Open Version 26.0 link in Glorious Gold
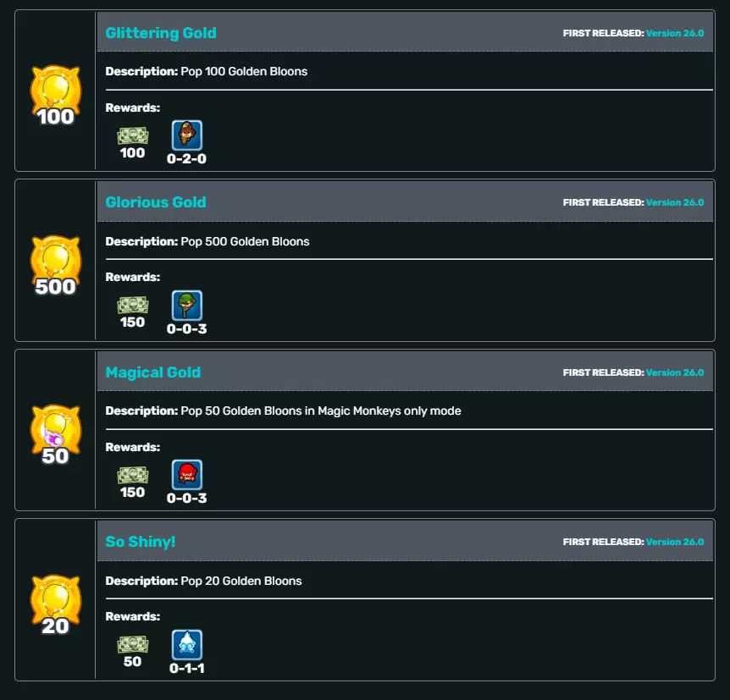The height and width of the screenshot is (700, 730). click(675, 202)
